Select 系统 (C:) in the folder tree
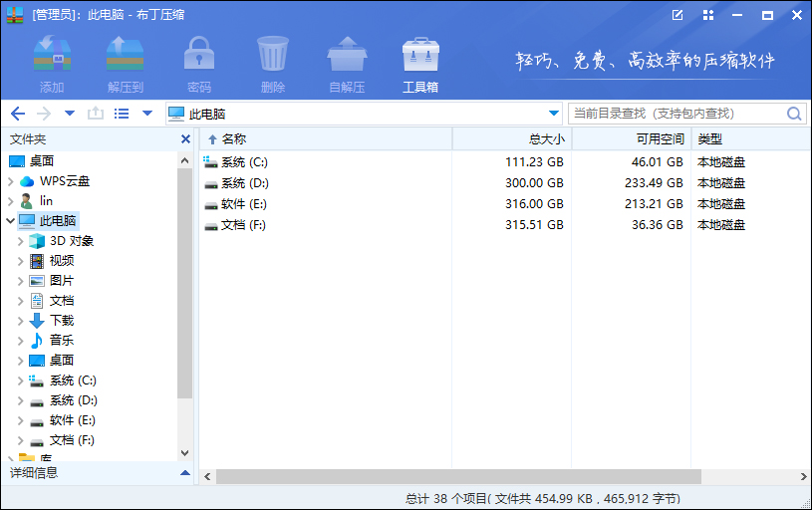This screenshot has width=812, height=510. [x=63, y=381]
